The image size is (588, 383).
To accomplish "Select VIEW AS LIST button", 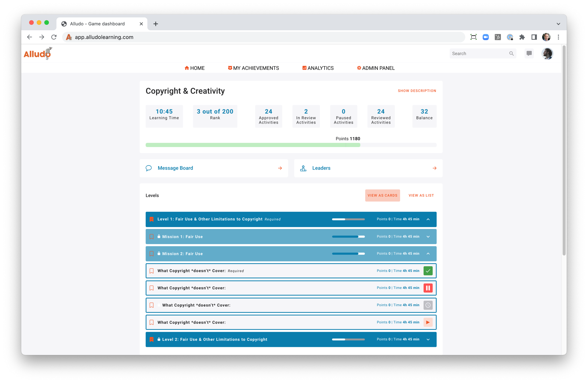I will (x=421, y=196).
